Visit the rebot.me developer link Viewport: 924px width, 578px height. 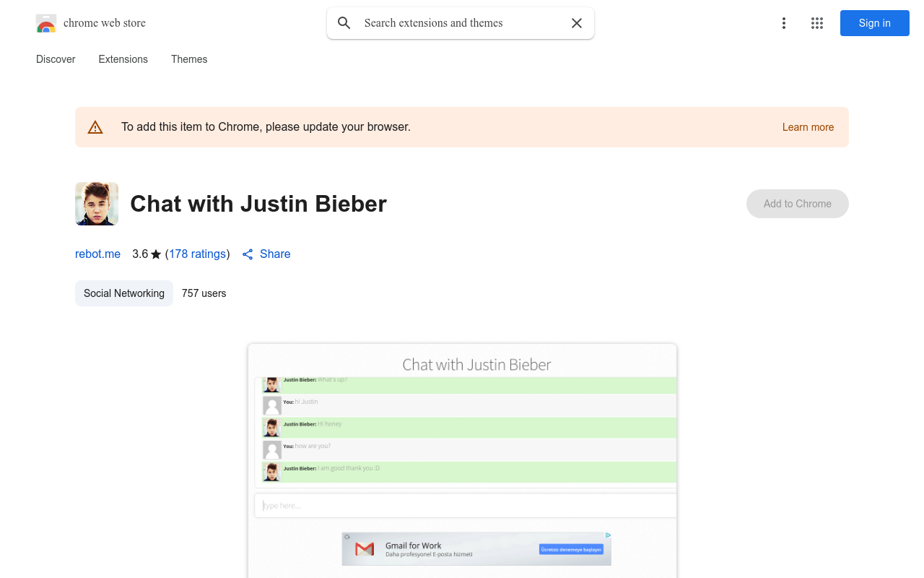(97, 254)
